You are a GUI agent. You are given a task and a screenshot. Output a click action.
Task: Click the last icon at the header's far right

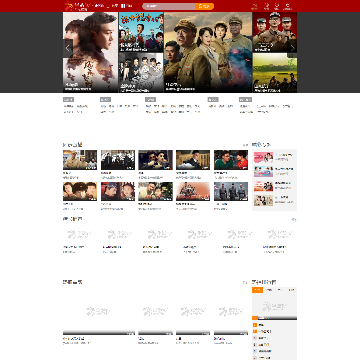[x=288, y=6]
